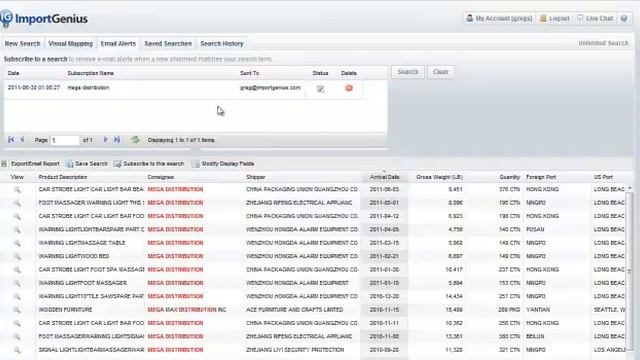This screenshot has height=360, width=640.
Task: Go to next subscriptions page
Action: [x=105, y=140]
